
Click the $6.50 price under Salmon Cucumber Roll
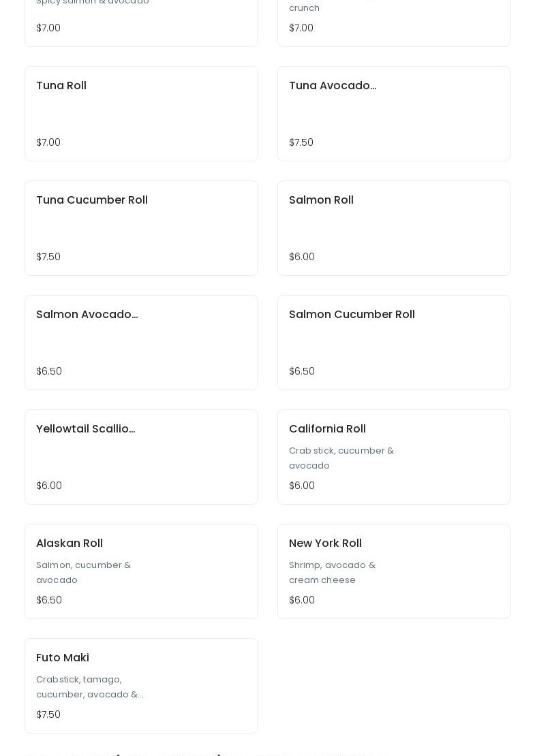point(302,371)
